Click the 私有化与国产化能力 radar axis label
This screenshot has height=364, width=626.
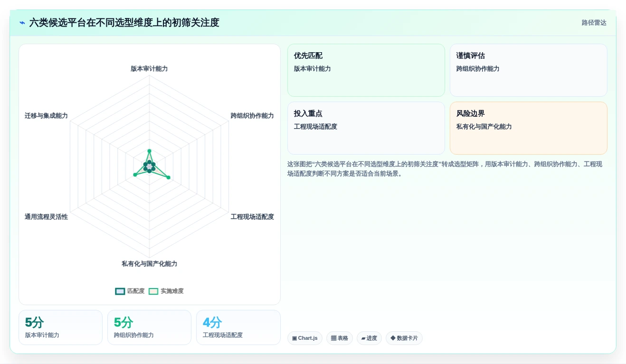pyautogui.click(x=149, y=264)
